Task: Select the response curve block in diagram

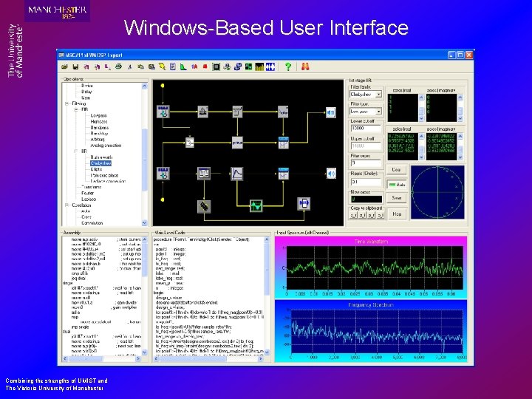Action: 237,174
